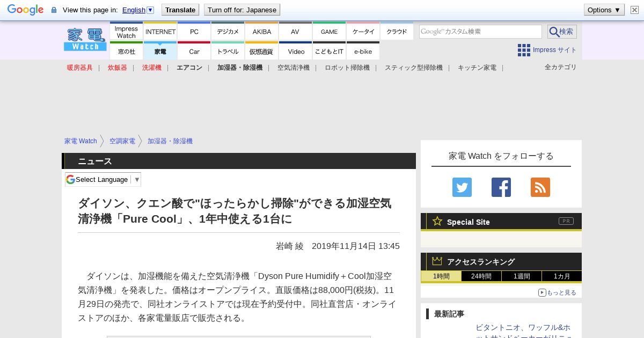Go to ロボット掃除機 category
The image size is (644, 338).
(347, 68)
